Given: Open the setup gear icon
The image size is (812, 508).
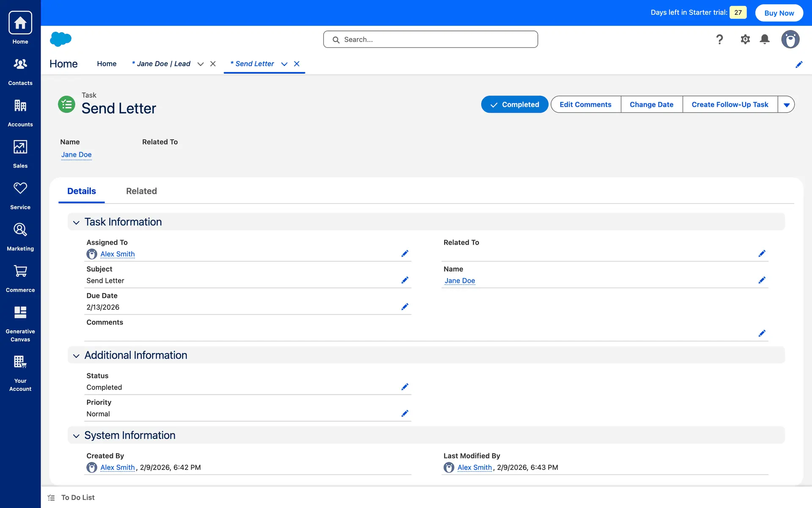Looking at the screenshot, I should coord(745,39).
